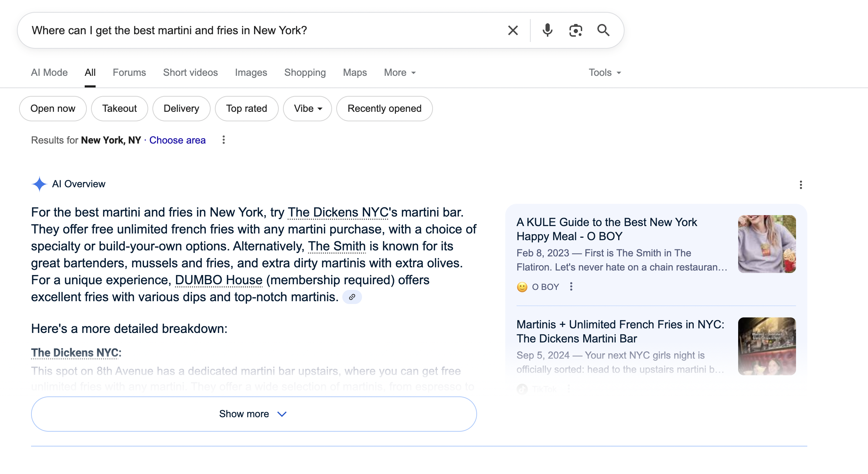Open the Shopping tab
The image size is (868, 474).
click(305, 73)
